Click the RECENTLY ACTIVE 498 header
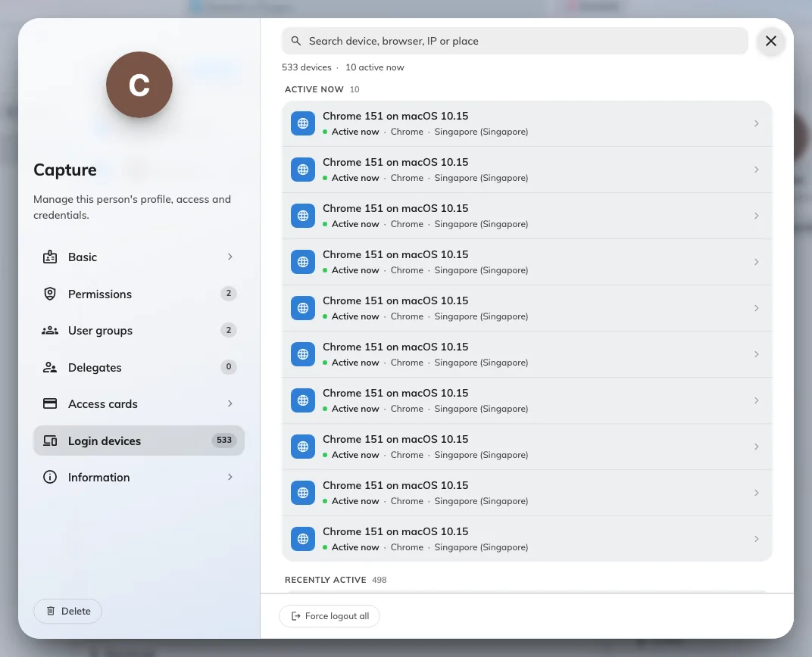The height and width of the screenshot is (657, 812). pyautogui.click(x=336, y=580)
